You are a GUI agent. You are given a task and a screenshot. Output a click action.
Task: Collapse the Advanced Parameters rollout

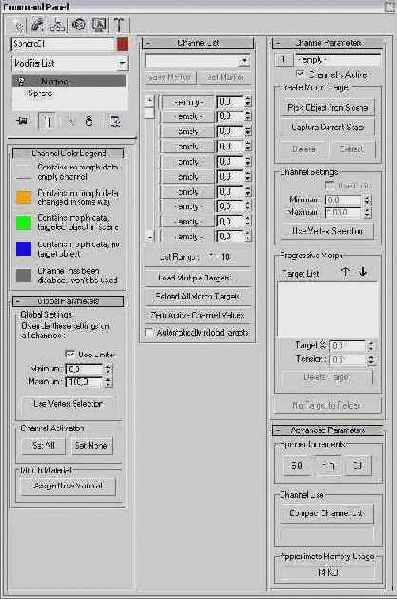pos(328,430)
